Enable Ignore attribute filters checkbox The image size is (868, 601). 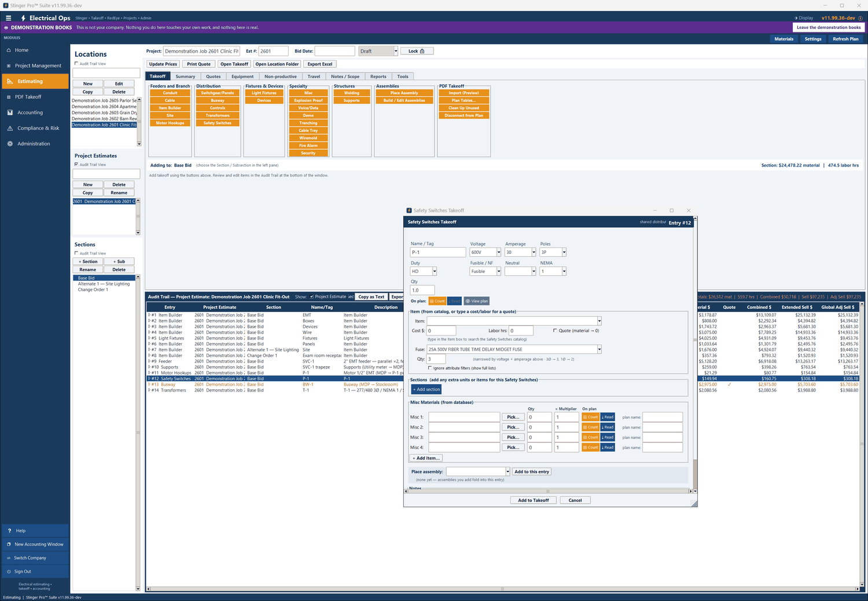[429, 368]
